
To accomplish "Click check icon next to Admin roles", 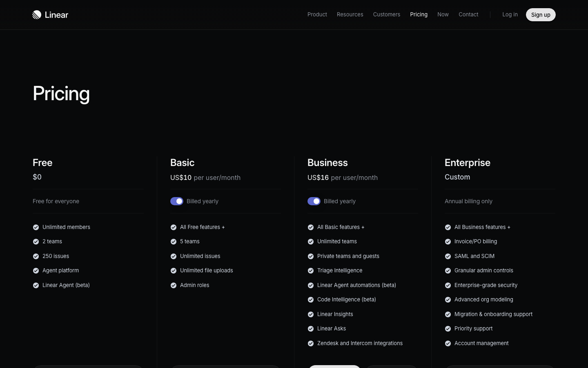I will (x=174, y=285).
